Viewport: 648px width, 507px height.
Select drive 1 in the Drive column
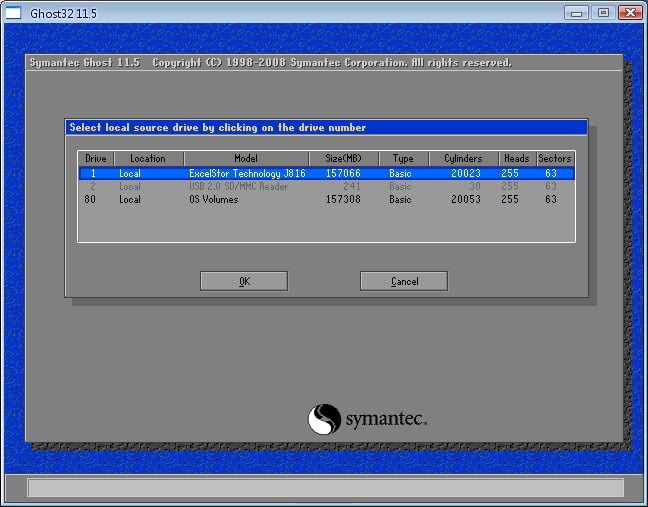tap(93, 173)
